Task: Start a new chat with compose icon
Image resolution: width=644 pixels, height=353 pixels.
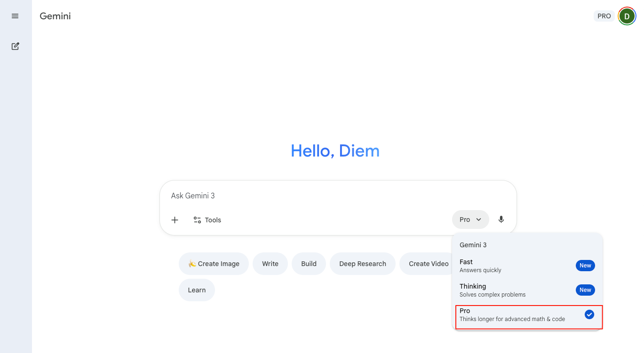Action: 15,46
